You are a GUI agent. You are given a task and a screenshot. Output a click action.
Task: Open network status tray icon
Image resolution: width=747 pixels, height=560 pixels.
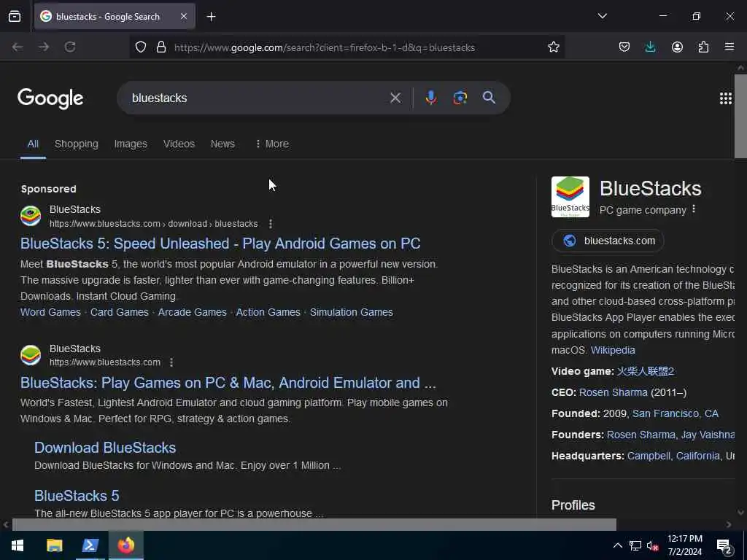[x=635, y=545]
